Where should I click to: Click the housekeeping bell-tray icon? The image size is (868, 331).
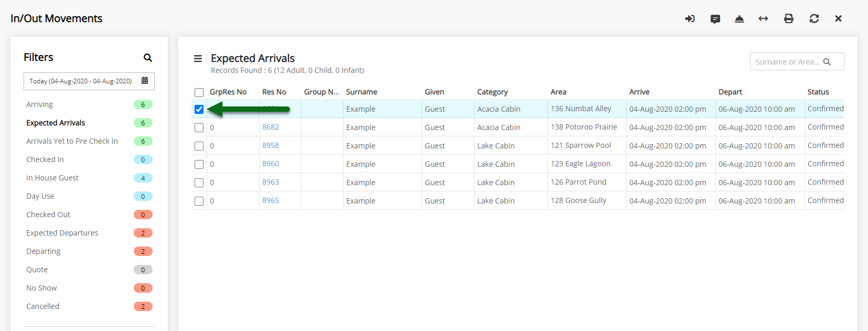pos(740,19)
